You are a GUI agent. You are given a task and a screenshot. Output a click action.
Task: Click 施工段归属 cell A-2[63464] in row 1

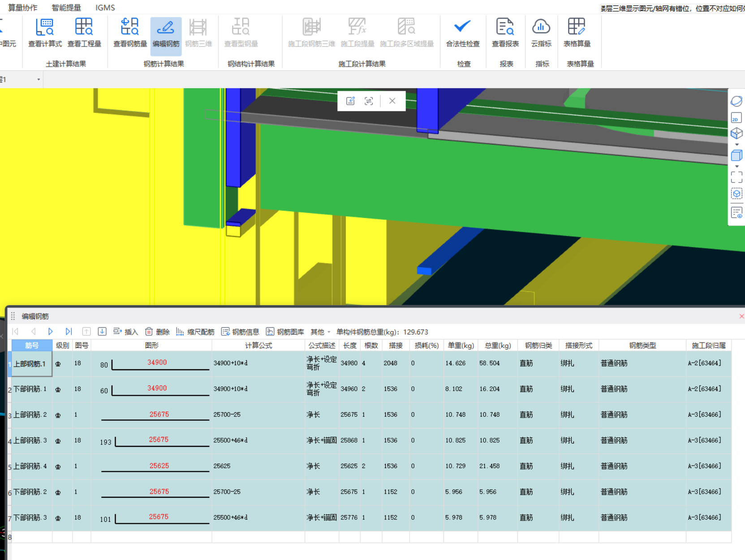[x=708, y=363]
